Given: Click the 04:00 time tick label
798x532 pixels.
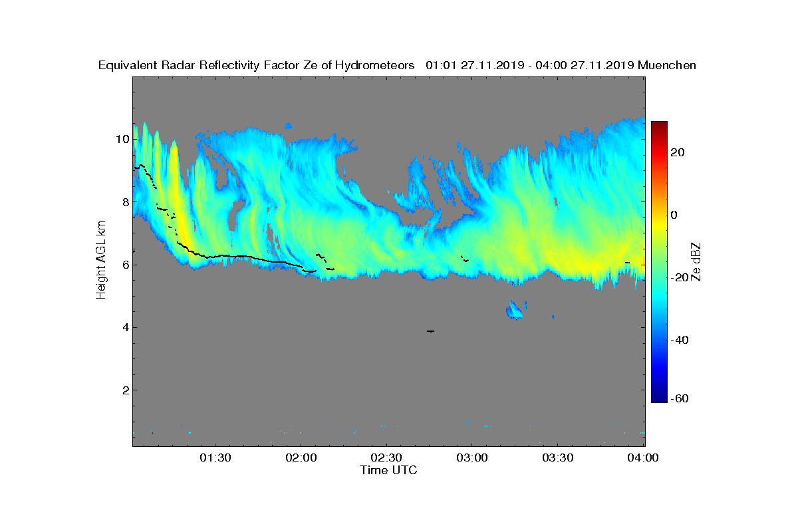Looking at the screenshot, I should pyautogui.click(x=644, y=458).
